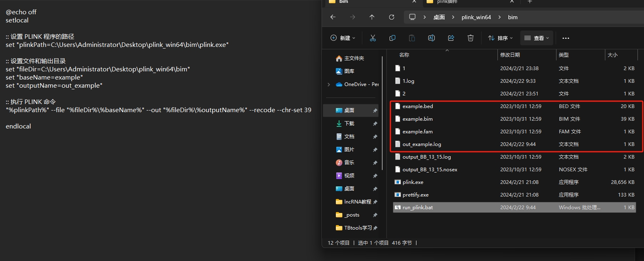Open the more options ellipsis menu
Image resolution: width=644 pixels, height=261 pixels.
click(x=565, y=38)
